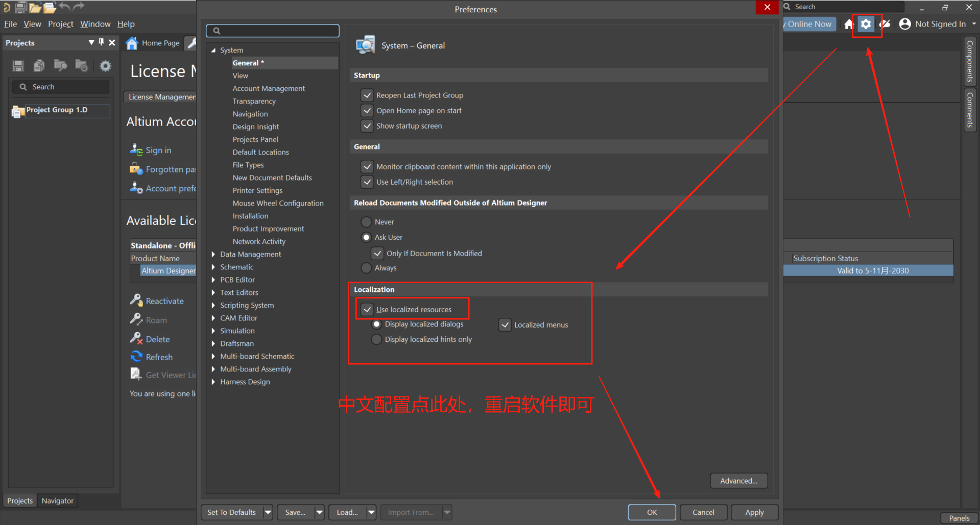Open the Open Project folder icon in top toolbar
This screenshot has width=980, height=525.
pos(35,7)
